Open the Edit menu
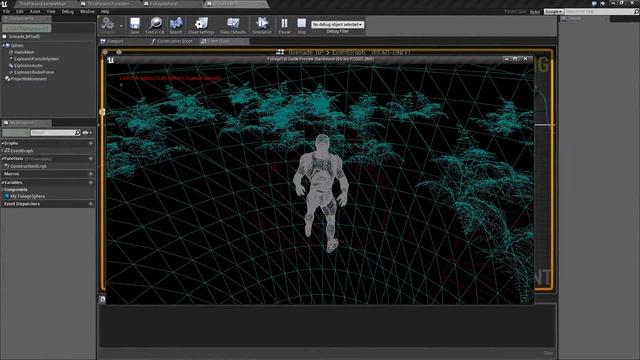The image size is (640, 360). coord(20,12)
